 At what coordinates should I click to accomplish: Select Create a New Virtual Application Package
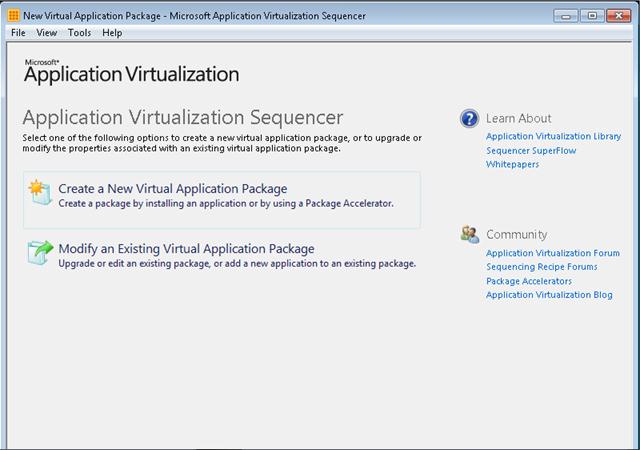[x=172, y=188]
